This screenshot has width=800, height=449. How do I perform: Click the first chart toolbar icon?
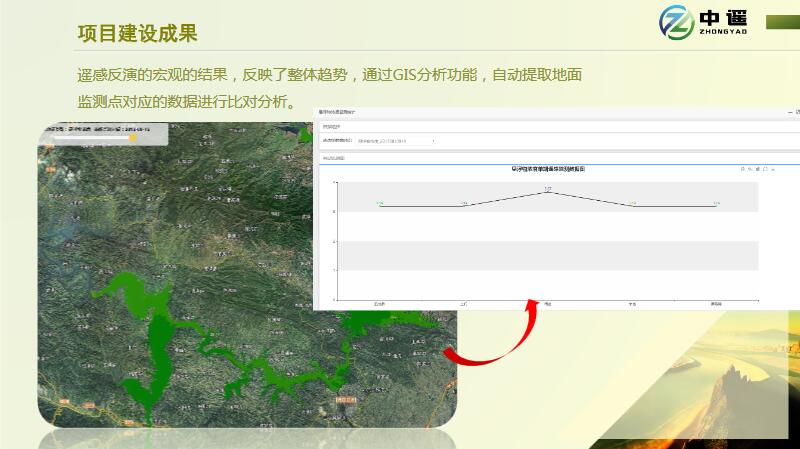point(742,169)
